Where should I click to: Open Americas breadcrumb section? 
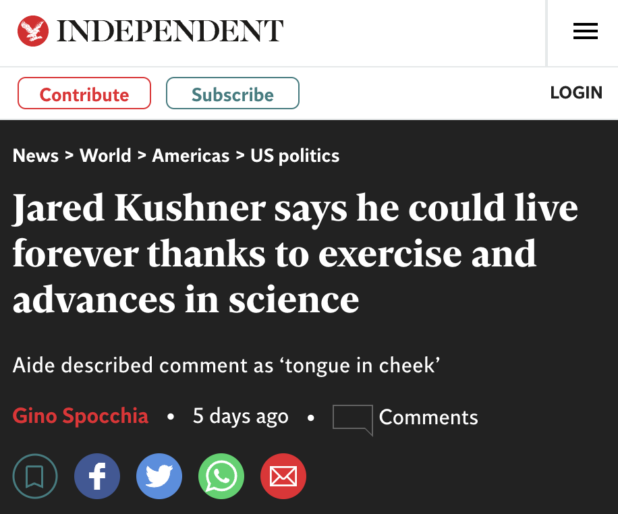tap(190, 156)
